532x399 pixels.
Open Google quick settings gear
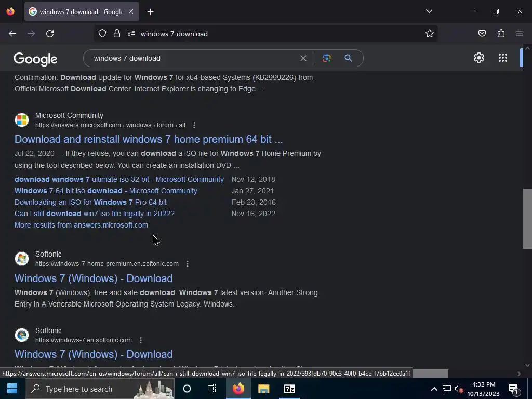(478, 58)
